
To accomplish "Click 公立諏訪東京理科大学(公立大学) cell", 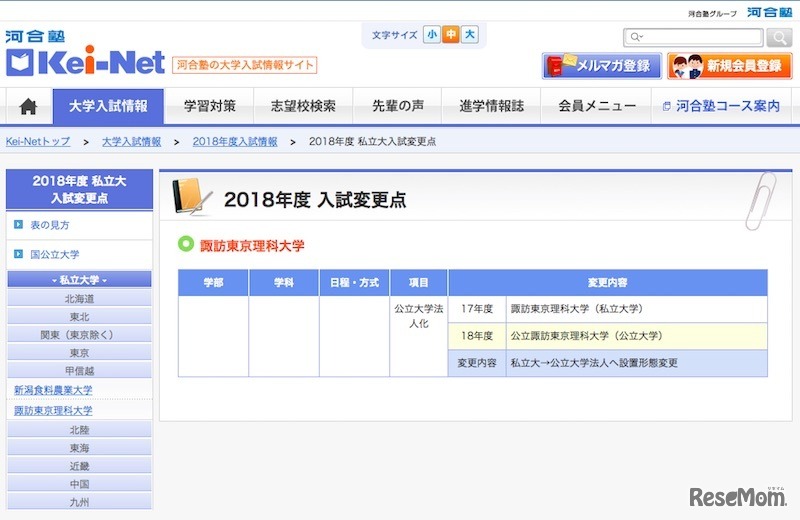I will (x=636, y=336).
